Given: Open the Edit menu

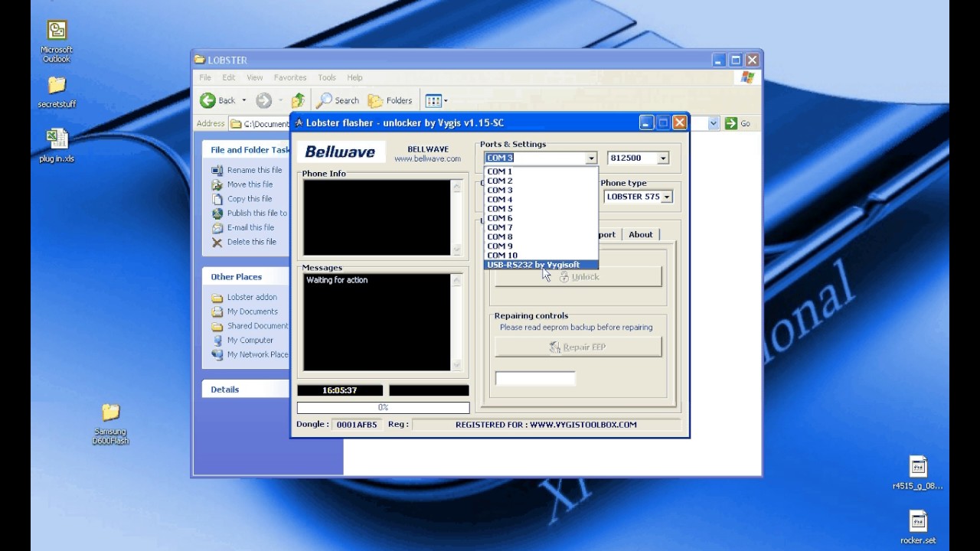Looking at the screenshot, I should point(229,77).
